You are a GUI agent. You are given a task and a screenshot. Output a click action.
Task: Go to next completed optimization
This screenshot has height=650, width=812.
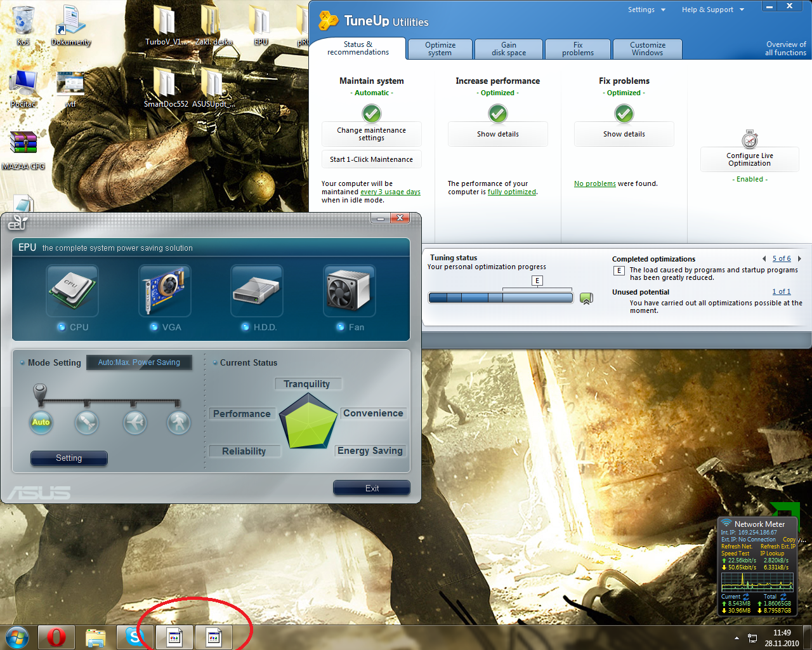coord(799,259)
